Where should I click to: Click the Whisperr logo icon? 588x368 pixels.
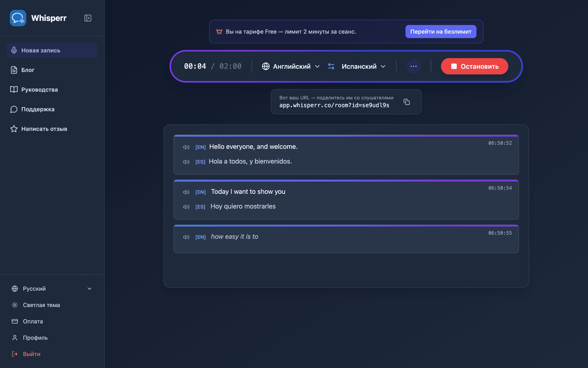pos(18,18)
